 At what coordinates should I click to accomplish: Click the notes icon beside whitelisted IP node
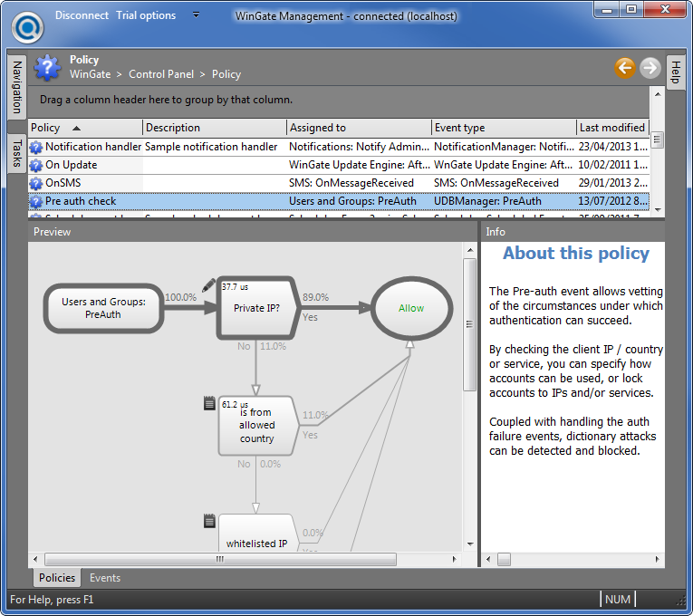[210, 521]
